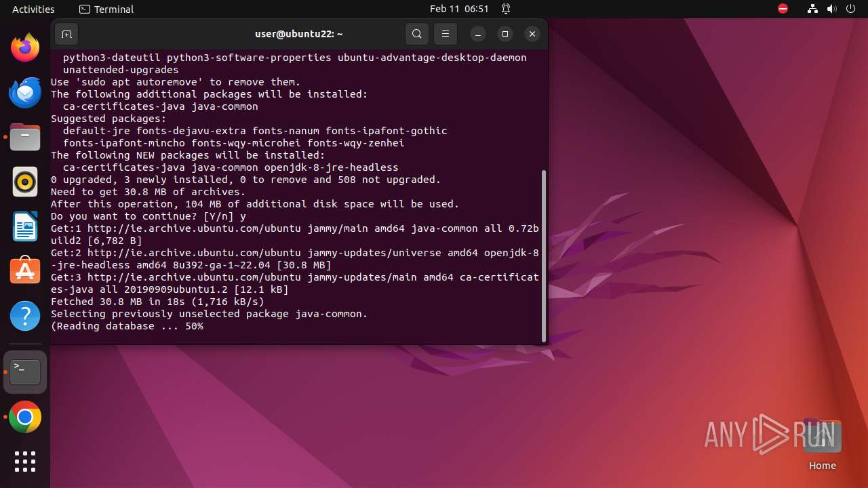Close the terminal window
This screenshot has height=488, width=868.
[x=532, y=34]
